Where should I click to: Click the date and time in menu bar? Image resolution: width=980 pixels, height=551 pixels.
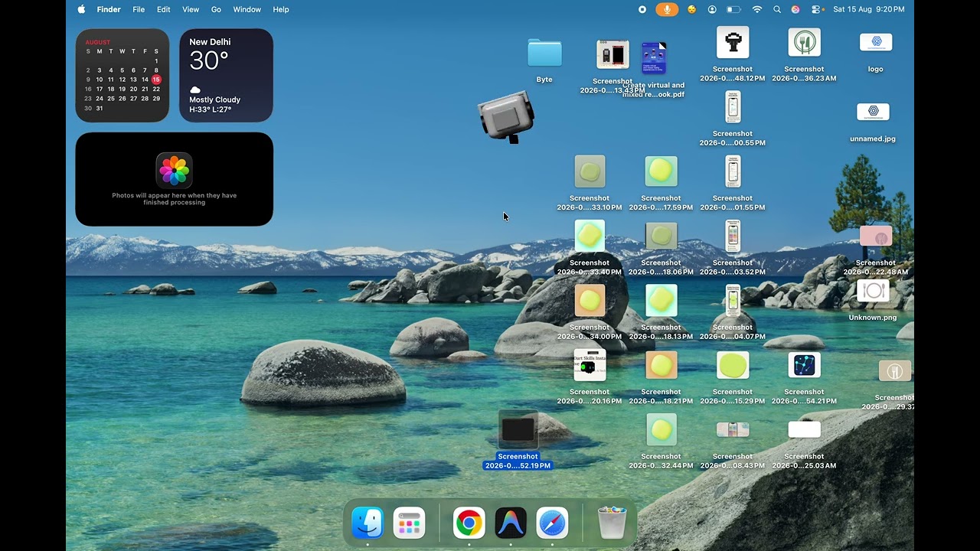pyautogui.click(x=869, y=9)
